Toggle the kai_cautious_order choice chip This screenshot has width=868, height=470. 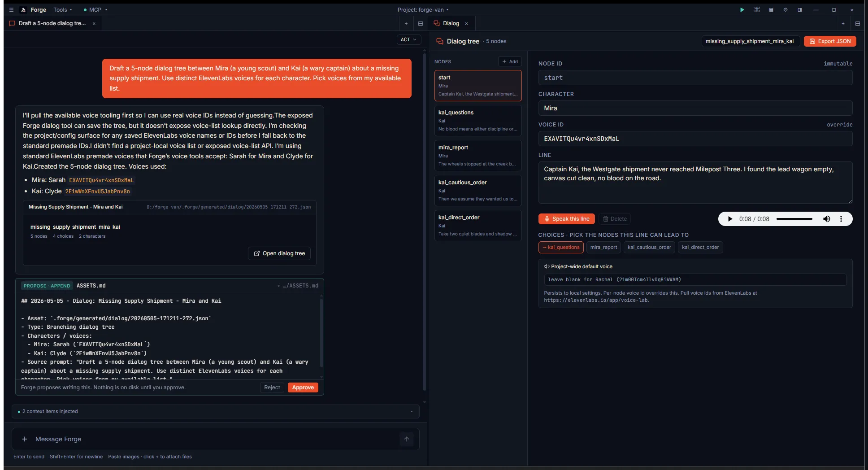[649, 247]
